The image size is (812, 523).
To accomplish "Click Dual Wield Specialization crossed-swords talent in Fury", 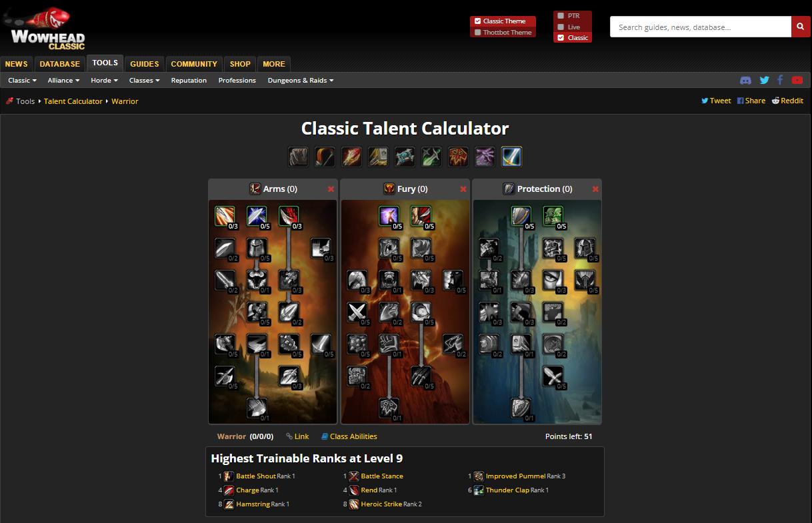I will coord(357,312).
